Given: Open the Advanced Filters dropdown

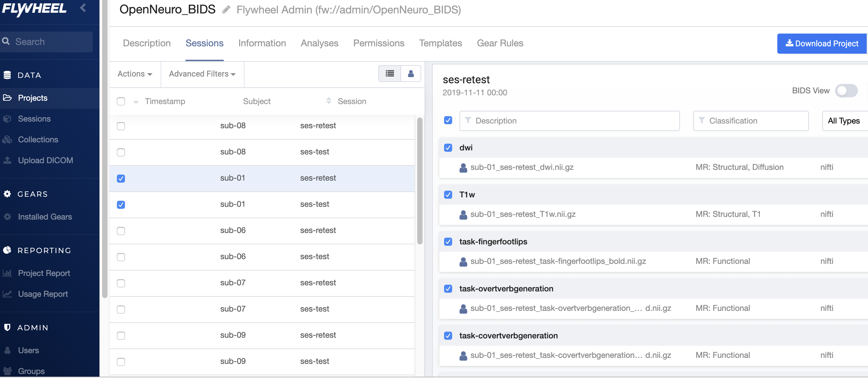Looking at the screenshot, I should (x=202, y=74).
